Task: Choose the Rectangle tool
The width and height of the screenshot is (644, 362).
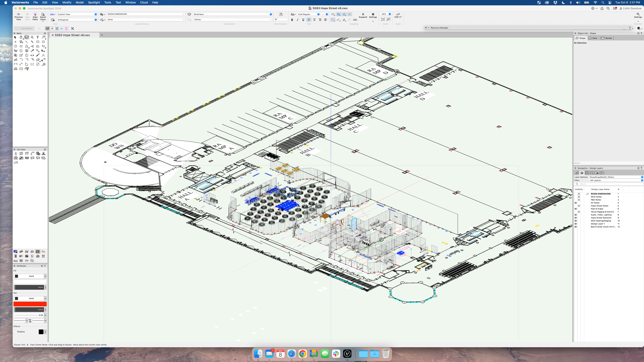Action: (x=38, y=42)
